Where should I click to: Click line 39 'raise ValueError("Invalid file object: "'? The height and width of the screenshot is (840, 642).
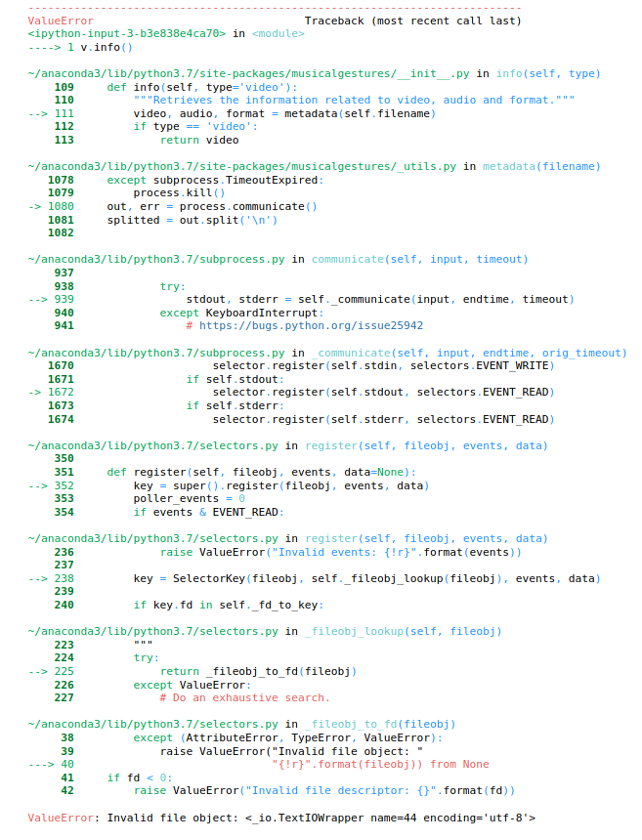click(x=291, y=751)
